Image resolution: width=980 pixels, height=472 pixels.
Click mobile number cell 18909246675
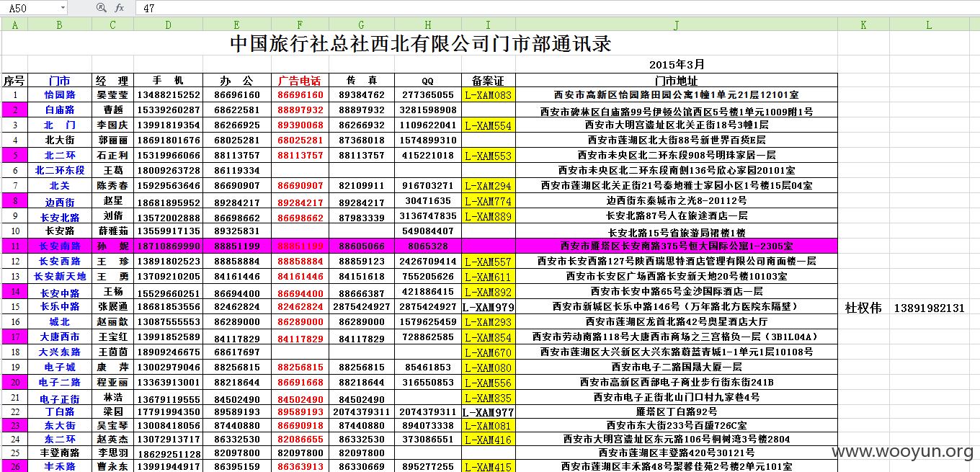point(168,352)
